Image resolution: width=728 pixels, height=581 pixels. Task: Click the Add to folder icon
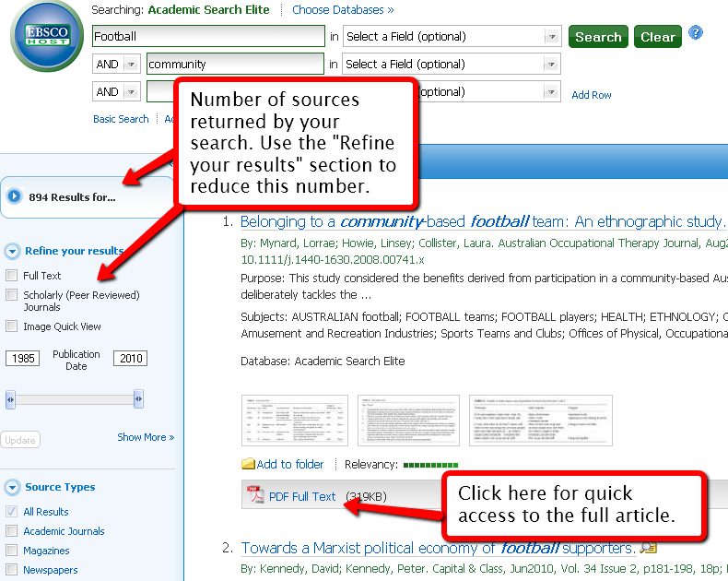pos(249,463)
